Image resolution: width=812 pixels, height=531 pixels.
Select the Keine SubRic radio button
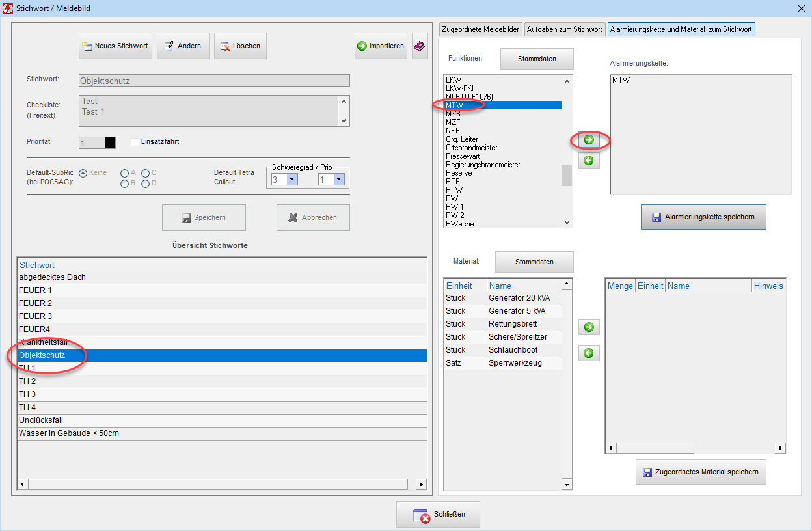[x=83, y=173]
